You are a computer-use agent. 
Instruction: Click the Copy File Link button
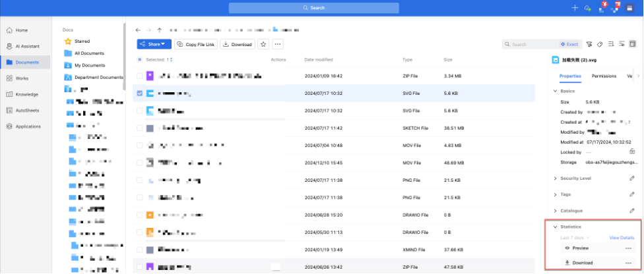pos(195,44)
